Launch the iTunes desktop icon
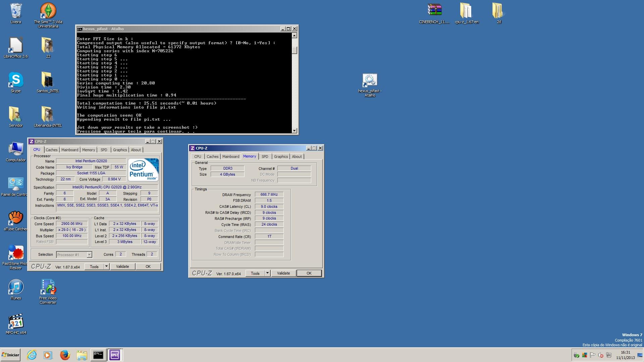Viewport: 644px width, 362px height. pos(16,289)
